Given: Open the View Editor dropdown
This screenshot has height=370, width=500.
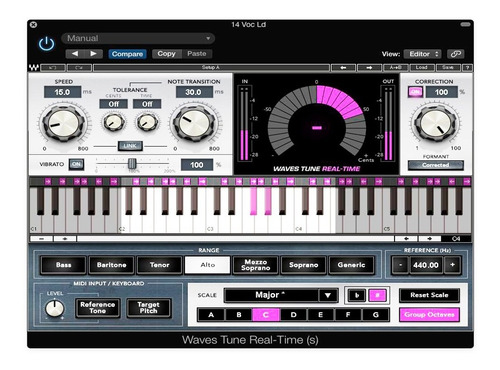Looking at the screenshot, I should point(422,54).
